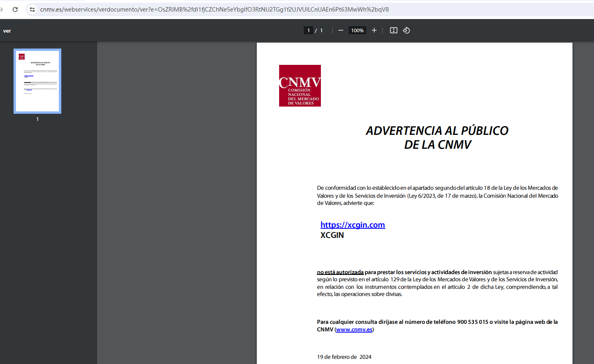This screenshot has height=364, width=594.
Task: Open site information icon in address bar
Action: [32, 10]
